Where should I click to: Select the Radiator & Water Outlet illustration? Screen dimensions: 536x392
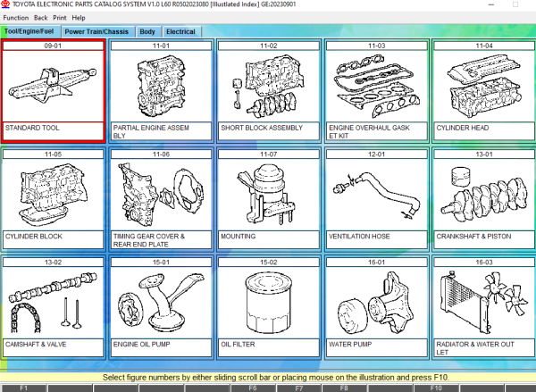484,303
